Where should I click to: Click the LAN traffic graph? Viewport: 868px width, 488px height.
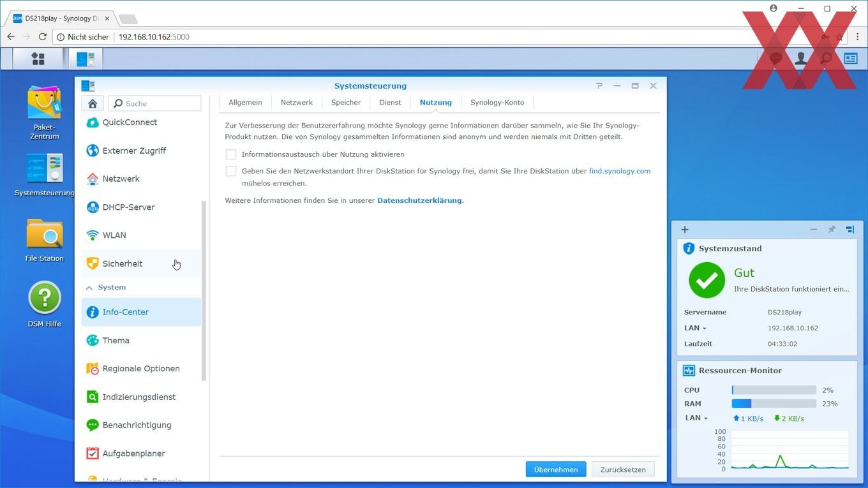[x=789, y=450]
